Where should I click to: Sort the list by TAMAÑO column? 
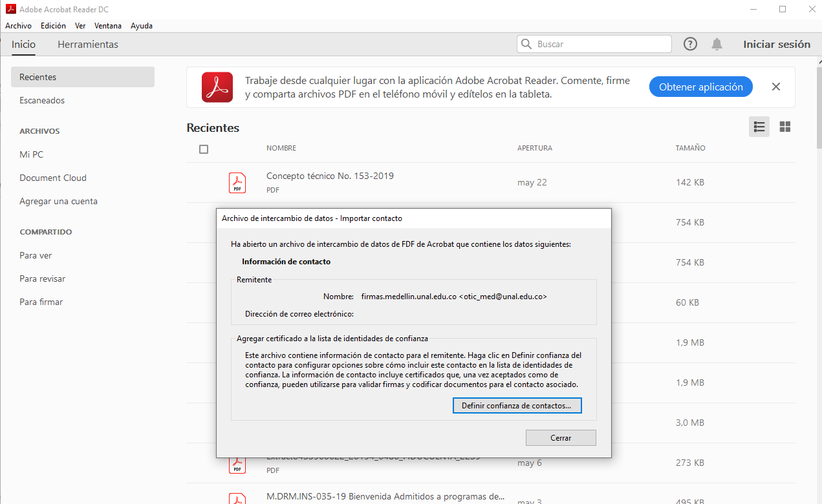691,148
